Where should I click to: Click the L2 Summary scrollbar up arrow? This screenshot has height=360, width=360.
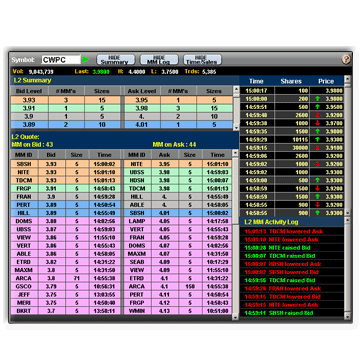point(236,89)
